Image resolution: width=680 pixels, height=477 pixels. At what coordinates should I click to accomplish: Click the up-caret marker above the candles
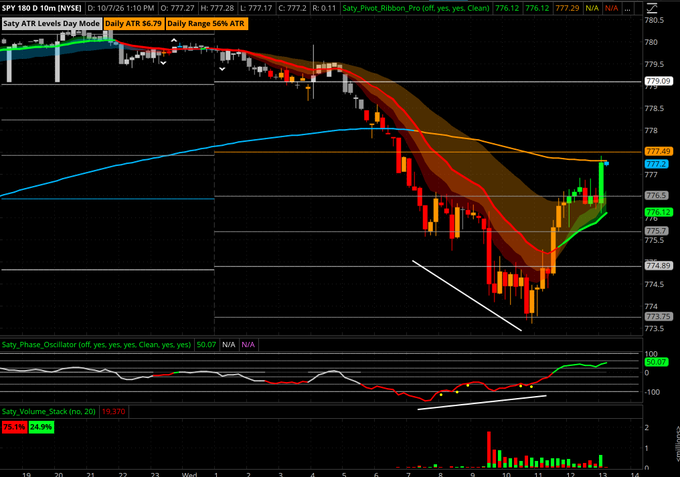[174, 40]
